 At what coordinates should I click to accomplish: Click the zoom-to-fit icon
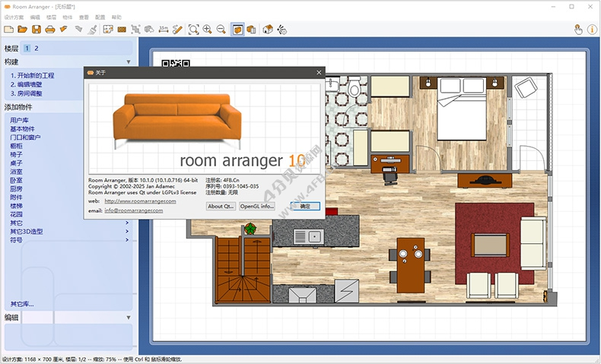pos(194,30)
